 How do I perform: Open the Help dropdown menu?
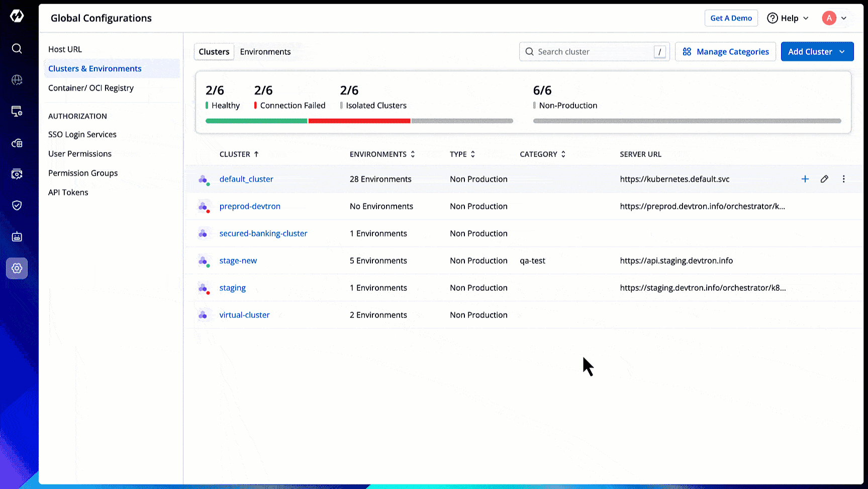[x=788, y=18]
